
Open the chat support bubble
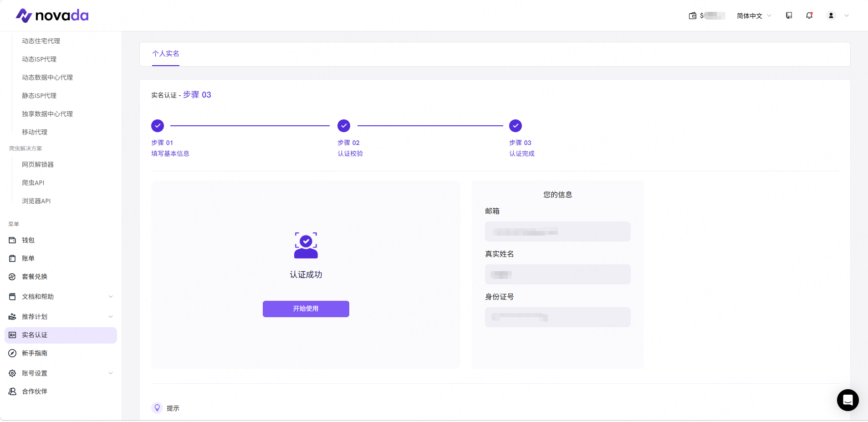point(848,400)
